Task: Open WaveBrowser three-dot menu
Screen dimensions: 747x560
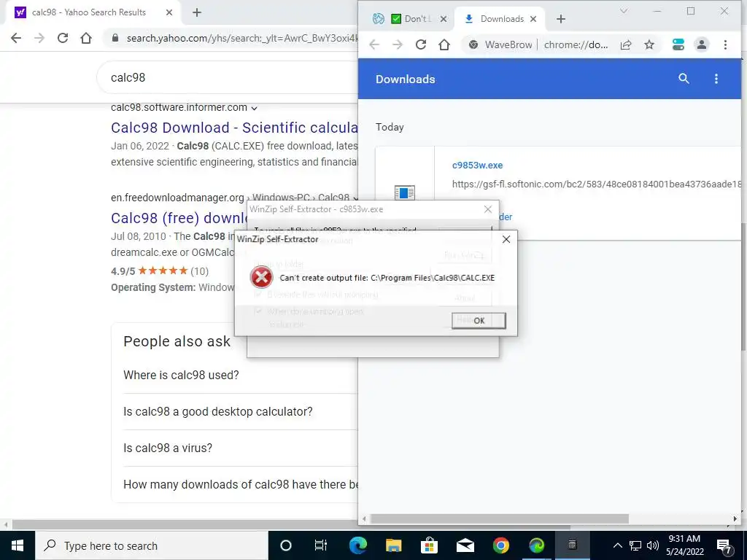Action: coord(725,44)
